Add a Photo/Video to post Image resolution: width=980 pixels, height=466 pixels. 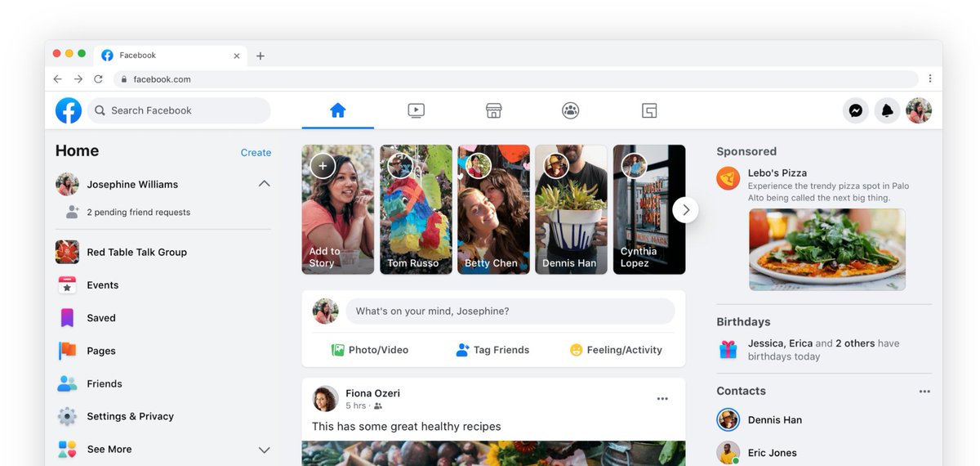click(x=370, y=350)
